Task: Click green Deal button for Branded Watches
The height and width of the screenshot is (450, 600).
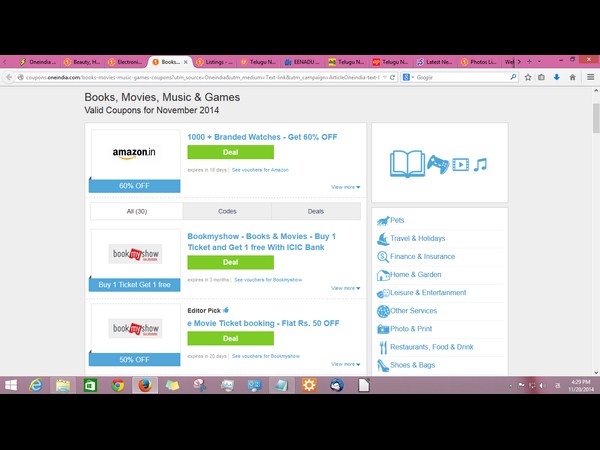Action: tap(230, 152)
